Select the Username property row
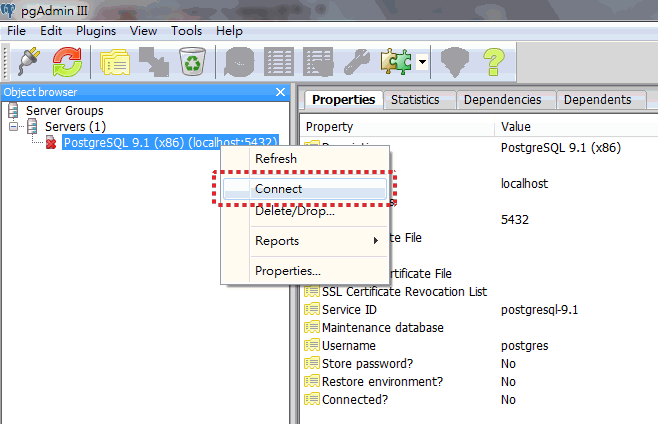Screen dimensions: 658x424 click(x=479, y=345)
